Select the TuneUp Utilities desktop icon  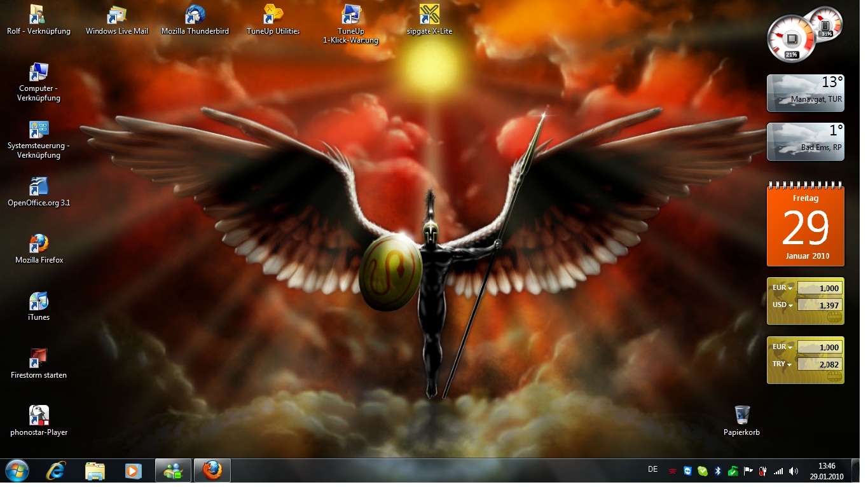click(x=273, y=19)
